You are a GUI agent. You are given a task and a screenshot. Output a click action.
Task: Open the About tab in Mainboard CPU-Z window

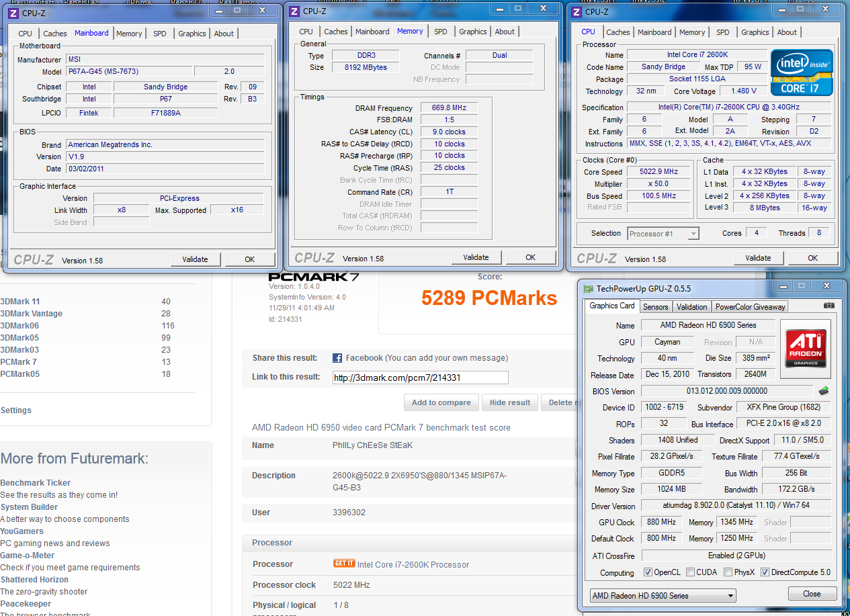(x=224, y=34)
